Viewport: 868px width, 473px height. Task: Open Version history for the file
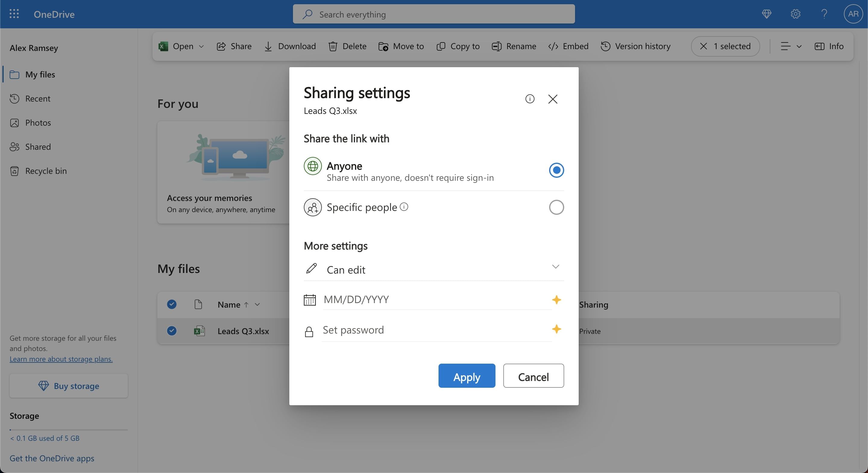click(x=605, y=46)
